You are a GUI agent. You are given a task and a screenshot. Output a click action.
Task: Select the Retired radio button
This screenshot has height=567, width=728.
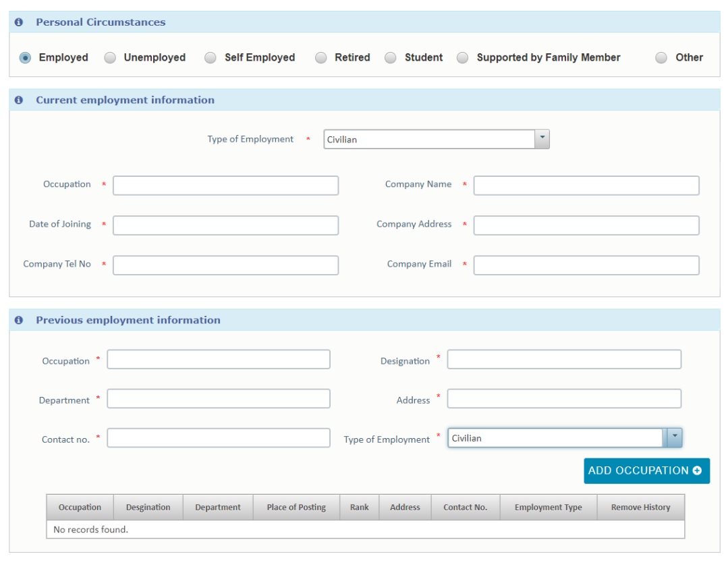pos(321,57)
